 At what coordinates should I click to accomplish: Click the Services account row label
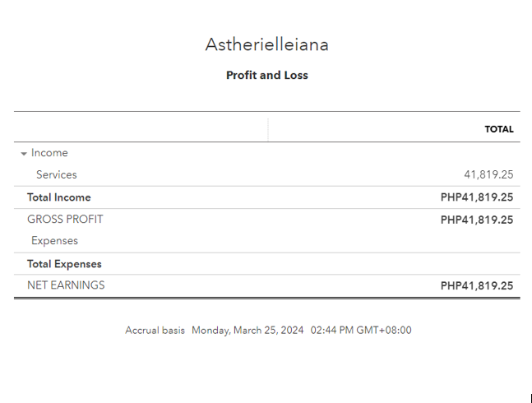[x=57, y=174]
